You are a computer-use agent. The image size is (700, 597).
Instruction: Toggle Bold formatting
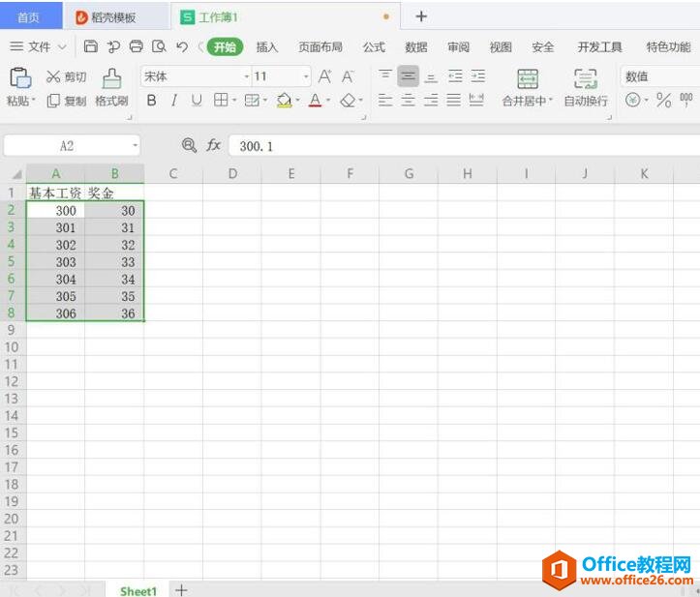pos(151,101)
